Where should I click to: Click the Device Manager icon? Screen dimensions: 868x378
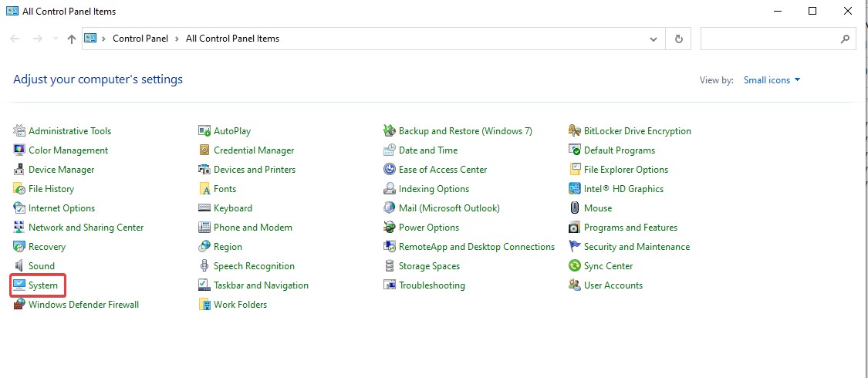coord(19,170)
